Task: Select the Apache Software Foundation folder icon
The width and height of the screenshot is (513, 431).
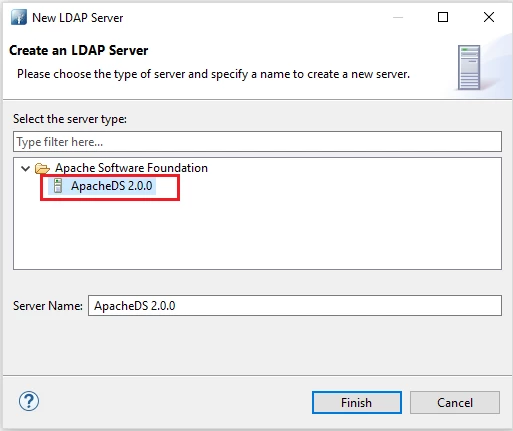Action: pyautogui.click(x=42, y=168)
